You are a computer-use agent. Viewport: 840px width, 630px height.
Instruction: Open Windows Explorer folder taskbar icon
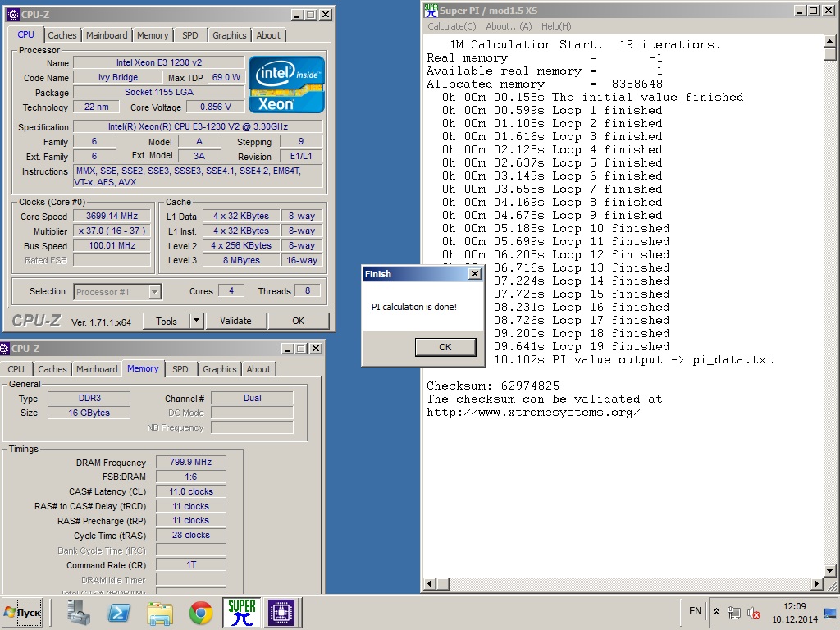(160, 613)
